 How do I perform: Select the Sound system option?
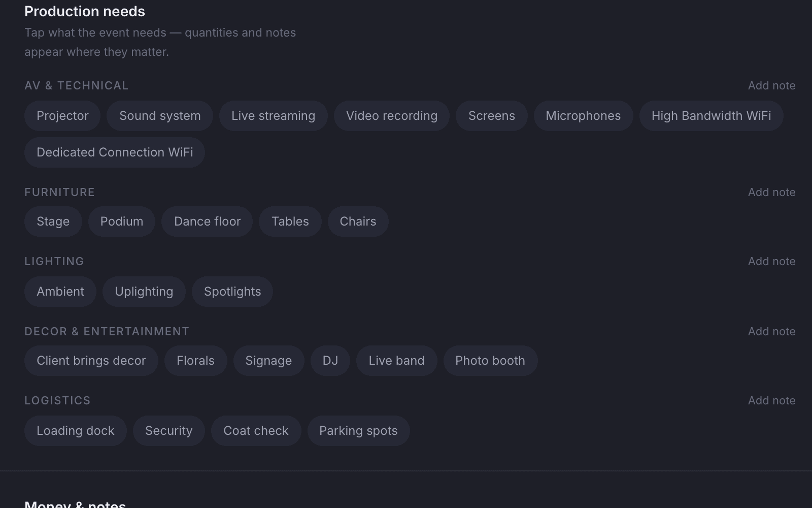point(160,116)
